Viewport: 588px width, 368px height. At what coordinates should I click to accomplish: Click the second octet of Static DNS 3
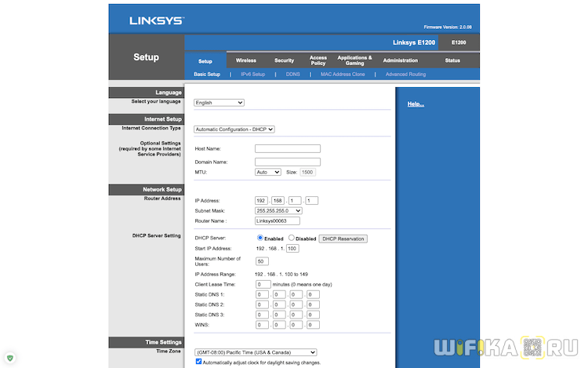pyautogui.click(x=279, y=315)
